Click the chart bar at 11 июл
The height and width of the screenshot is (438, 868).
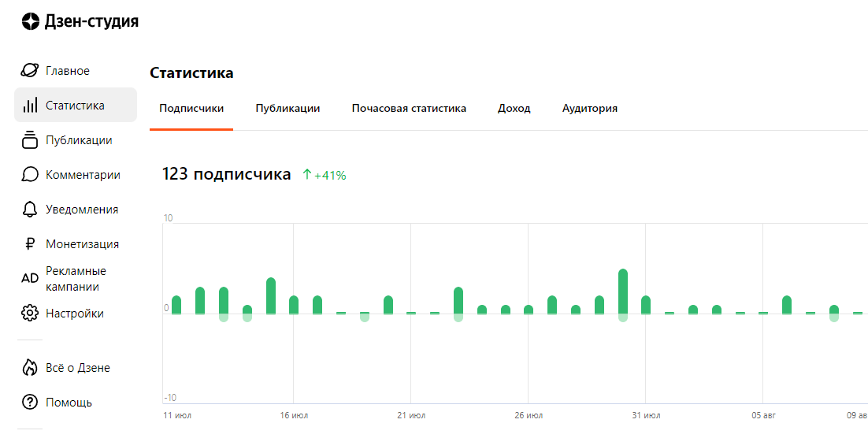tap(176, 305)
